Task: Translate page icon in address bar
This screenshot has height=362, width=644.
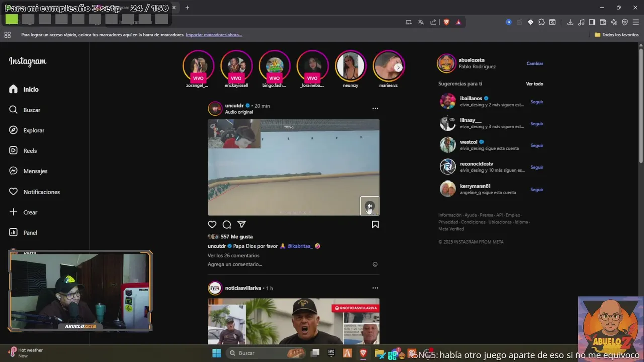Action: pos(421,22)
